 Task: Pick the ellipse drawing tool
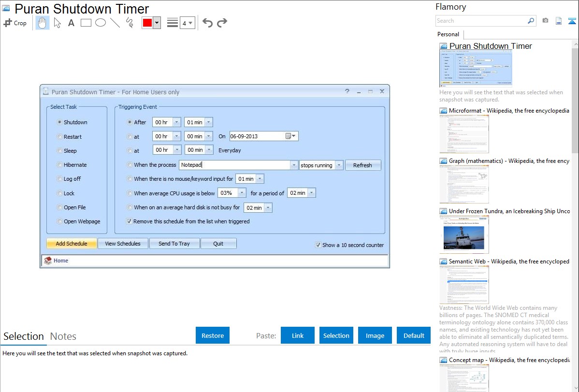[x=101, y=23]
